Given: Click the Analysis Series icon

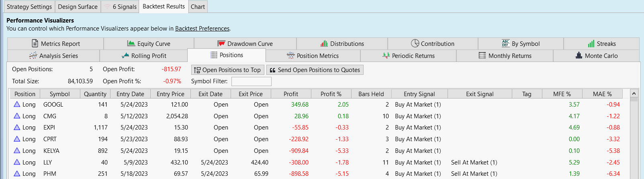Looking at the screenshot, I should [x=33, y=56].
